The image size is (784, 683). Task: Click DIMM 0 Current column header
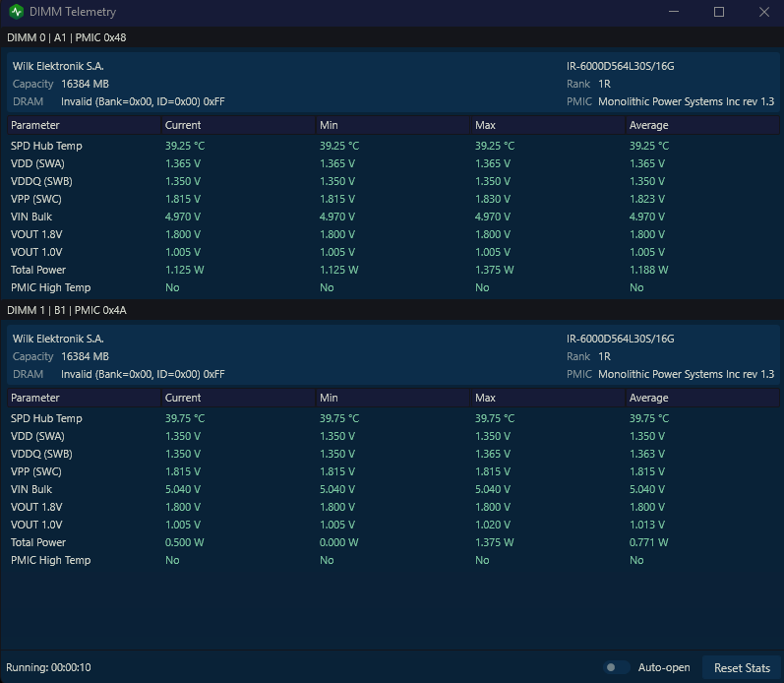point(238,125)
